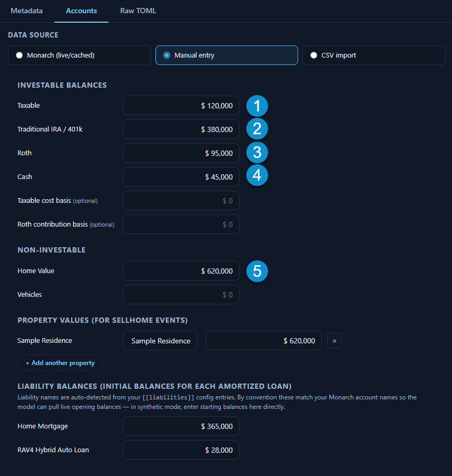Click the Taxable balance field
The image size is (452, 476).
click(x=181, y=106)
